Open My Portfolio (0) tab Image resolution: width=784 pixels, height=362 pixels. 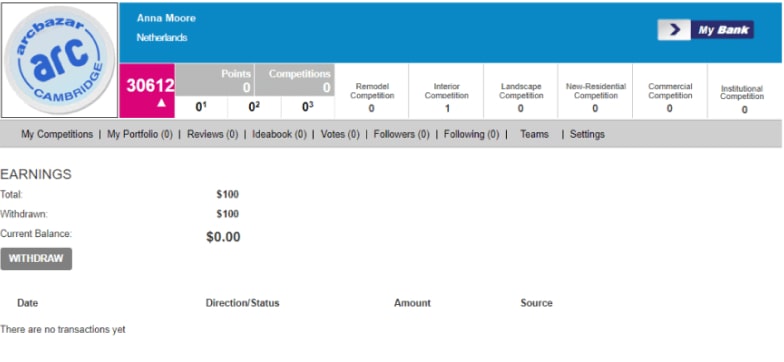point(140,134)
